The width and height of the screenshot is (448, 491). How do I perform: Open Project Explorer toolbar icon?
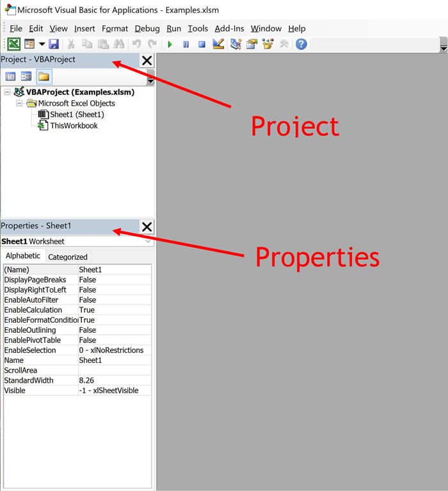click(x=236, y=44)
